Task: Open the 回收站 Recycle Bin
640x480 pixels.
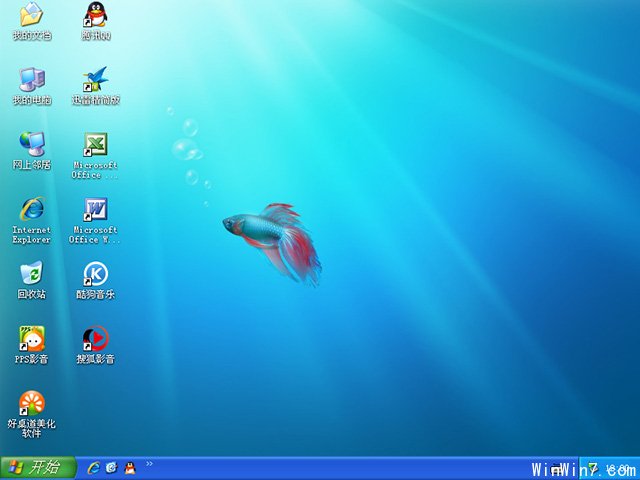Action: point(32,273)
